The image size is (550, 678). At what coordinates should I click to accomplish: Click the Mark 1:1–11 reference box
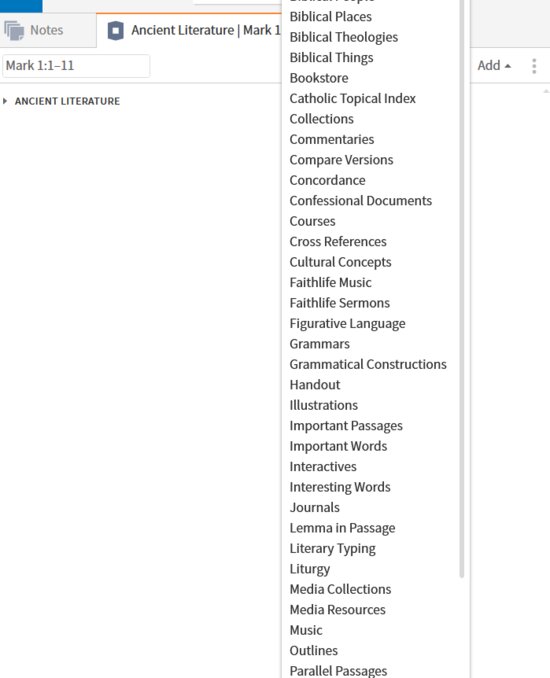76,66
